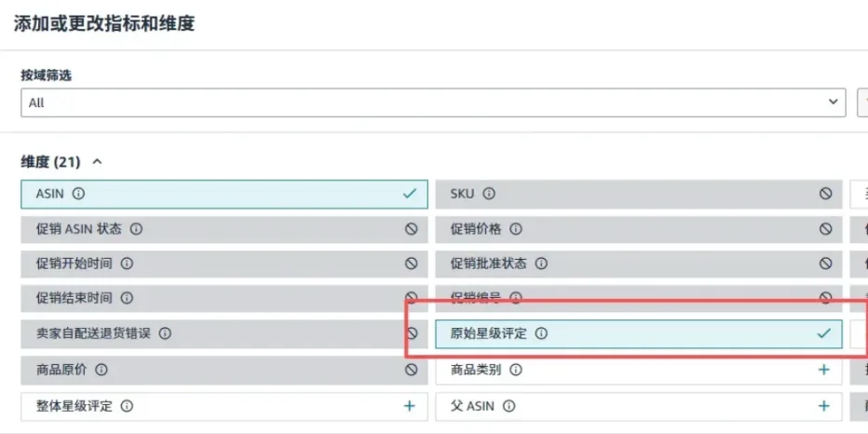868x434 pixels.
Task: Click info icon next to 整体星级评定
Action: pos(127,406)
